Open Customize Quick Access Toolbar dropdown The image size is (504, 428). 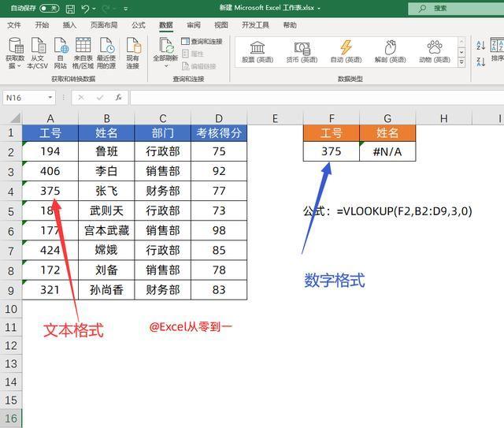click(126, 9)
